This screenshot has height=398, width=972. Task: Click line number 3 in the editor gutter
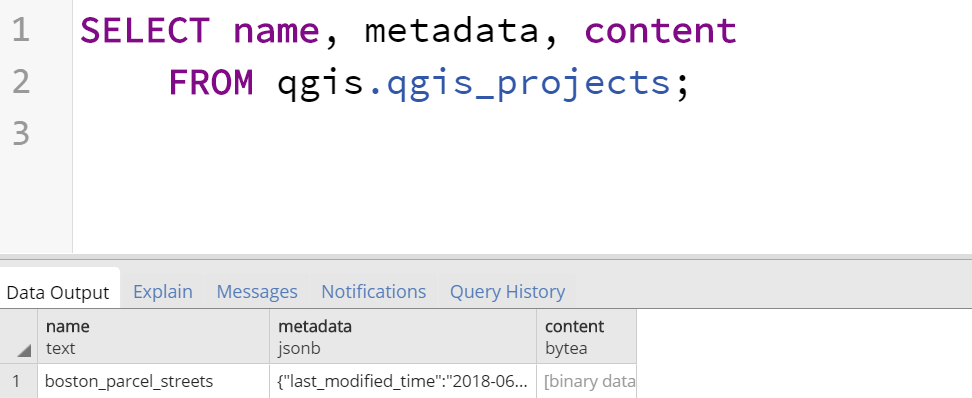pos(21,133)
